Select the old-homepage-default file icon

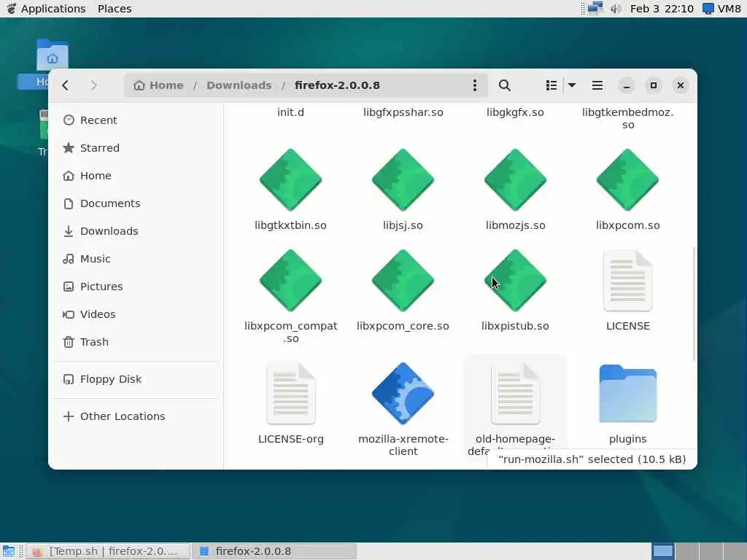(515, 393)
